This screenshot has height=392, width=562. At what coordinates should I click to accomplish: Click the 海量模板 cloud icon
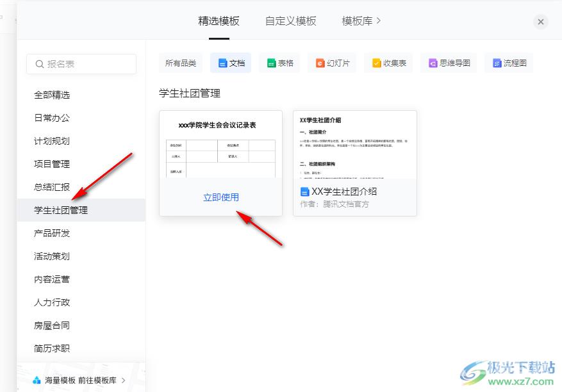[37, 380]
